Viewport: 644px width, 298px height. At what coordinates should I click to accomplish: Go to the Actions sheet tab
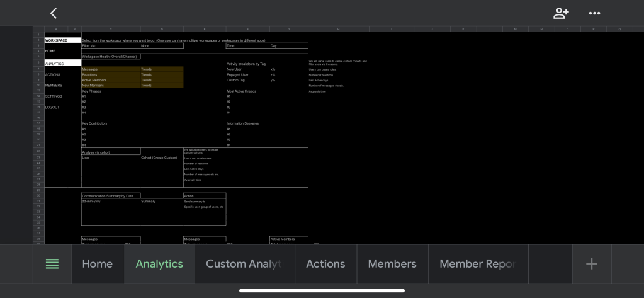pyautogui.click(x=325, y=264)
